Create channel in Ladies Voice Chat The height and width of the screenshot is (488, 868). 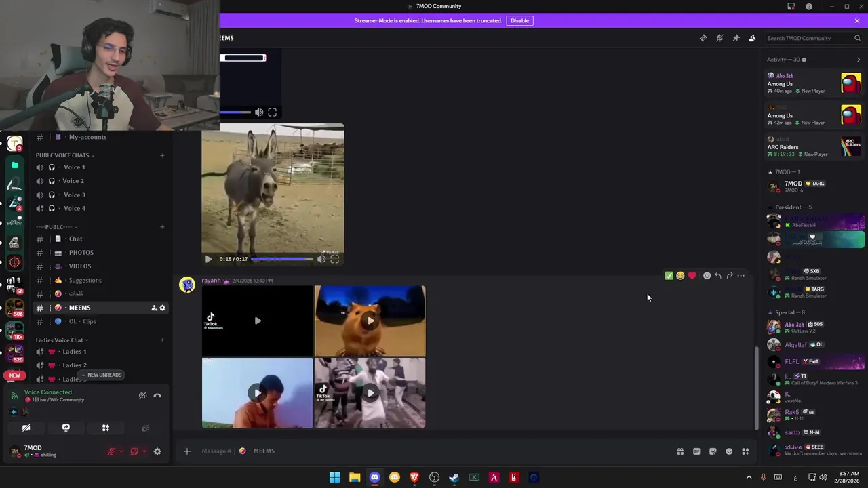(162, 340)
